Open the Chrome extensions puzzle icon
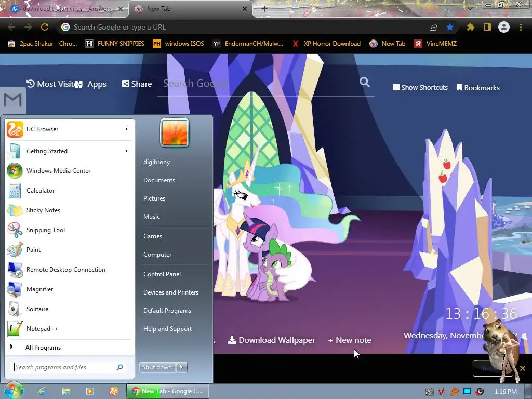532x399 pixels. tap(470, 27)
